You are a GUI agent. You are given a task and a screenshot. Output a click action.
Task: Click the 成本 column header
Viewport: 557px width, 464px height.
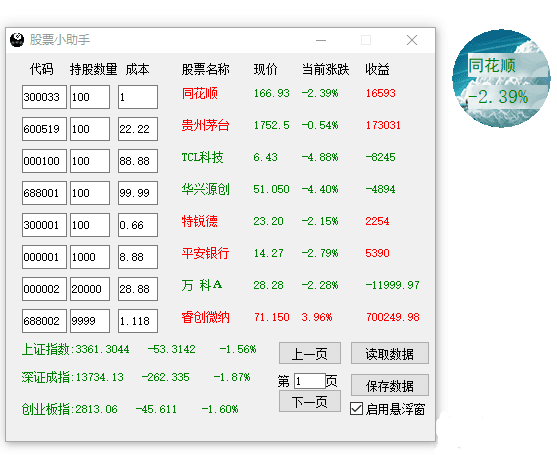tap(137, 69)
